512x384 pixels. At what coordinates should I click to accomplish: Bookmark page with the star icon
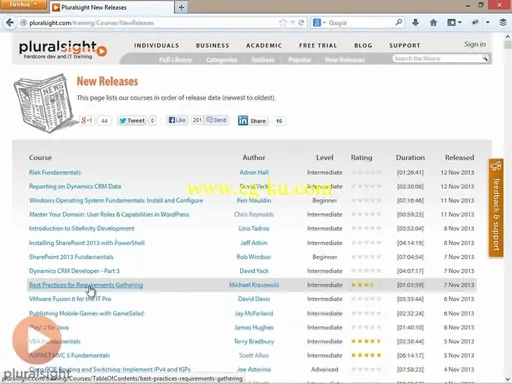283,23
